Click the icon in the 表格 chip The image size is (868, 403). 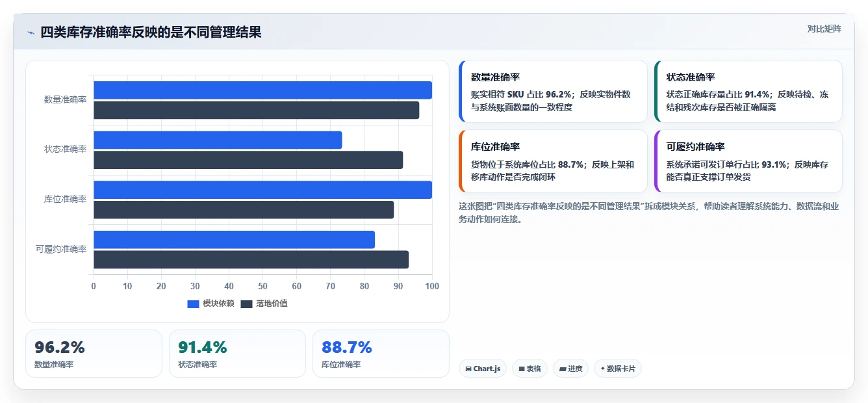tap(521, 369)
